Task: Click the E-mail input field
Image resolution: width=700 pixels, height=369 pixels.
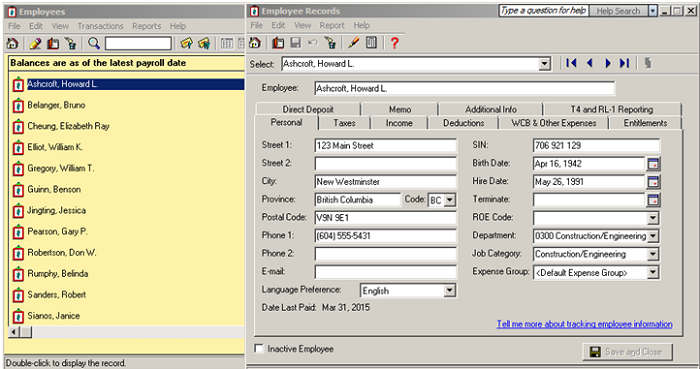Action: (x=386, y=272)
